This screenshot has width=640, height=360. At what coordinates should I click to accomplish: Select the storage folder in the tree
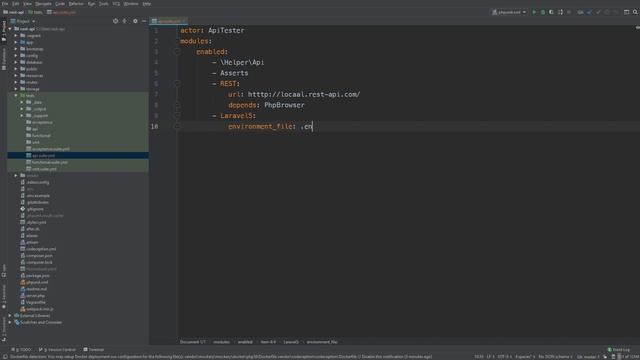click(x=33, y=89)
